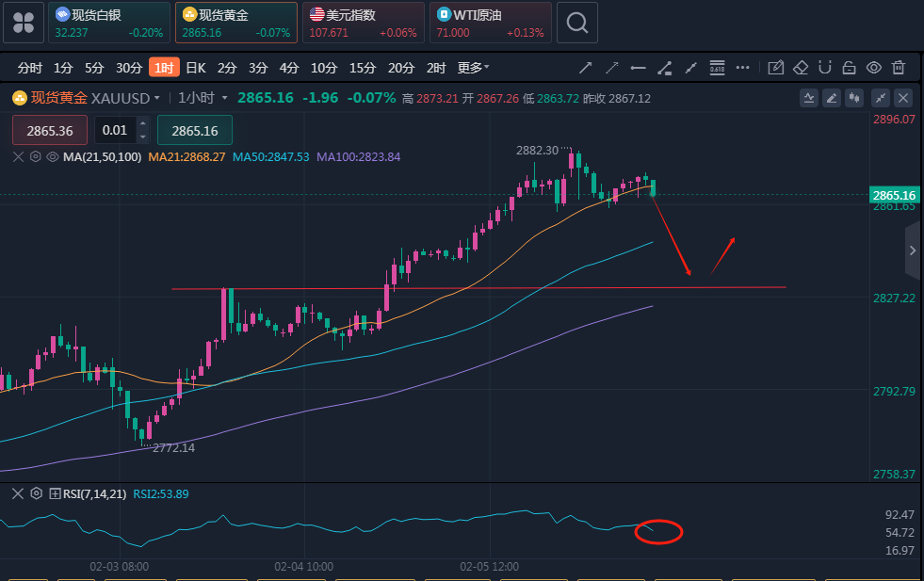Select the Fibonacci 0.618 retracement tool

717,68
